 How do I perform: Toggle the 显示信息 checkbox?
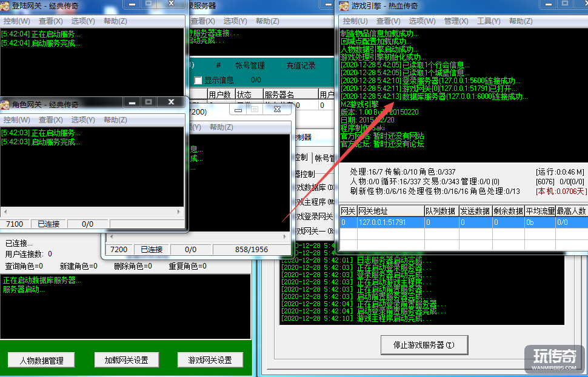coord(198,80)
